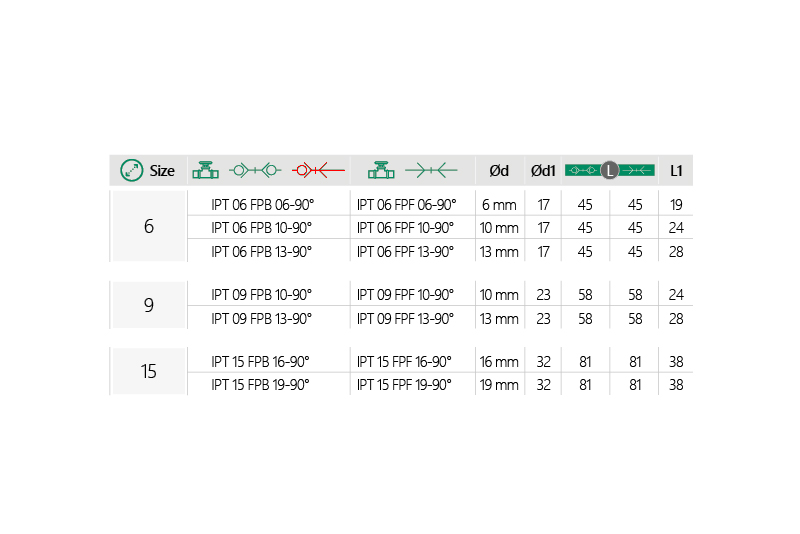
Task: Click part IPT 09 FPF 10-90°
Action: click(405, 294)
